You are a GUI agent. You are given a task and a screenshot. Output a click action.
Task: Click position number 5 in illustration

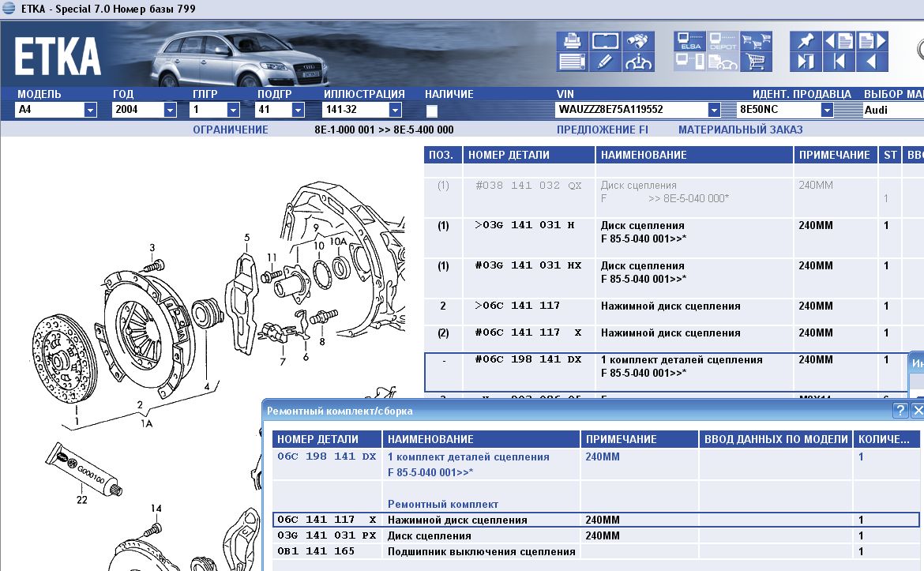tap(247, 238)
